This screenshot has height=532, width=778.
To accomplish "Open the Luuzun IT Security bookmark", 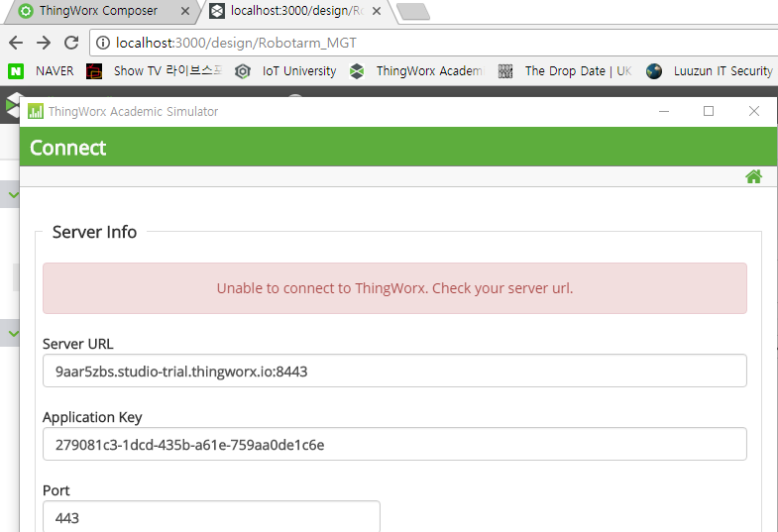I will (x=710, y=71).
